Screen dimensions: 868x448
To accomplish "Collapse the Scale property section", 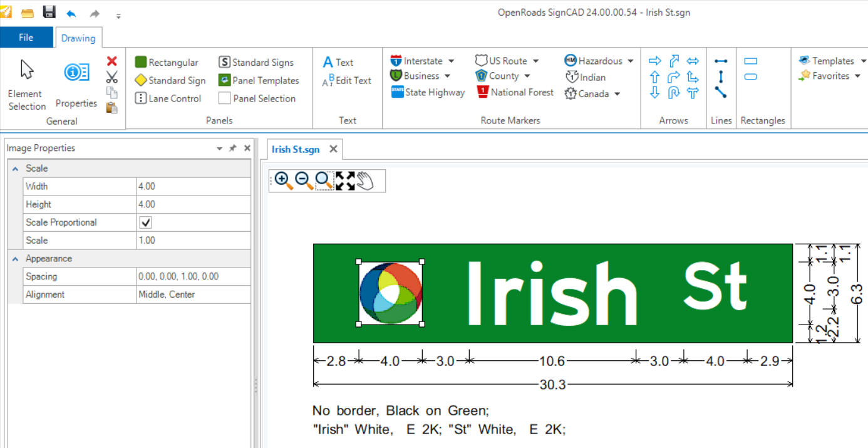I will coord(15,169).
